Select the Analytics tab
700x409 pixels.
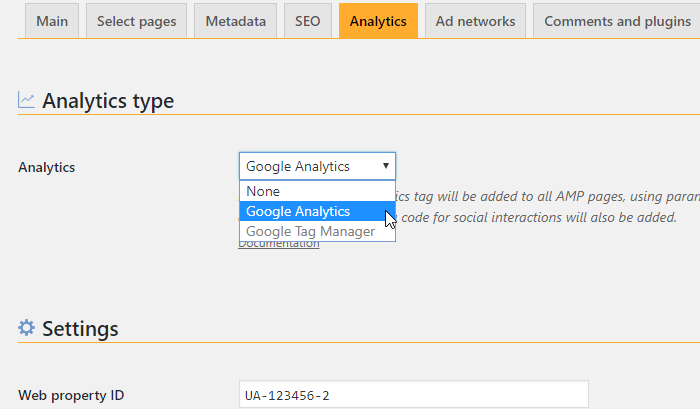tap(378, 21)
